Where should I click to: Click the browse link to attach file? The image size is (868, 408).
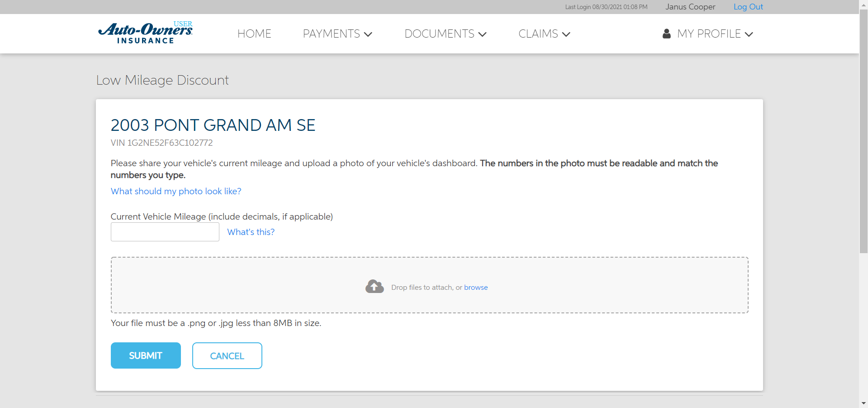click(476, 287)
